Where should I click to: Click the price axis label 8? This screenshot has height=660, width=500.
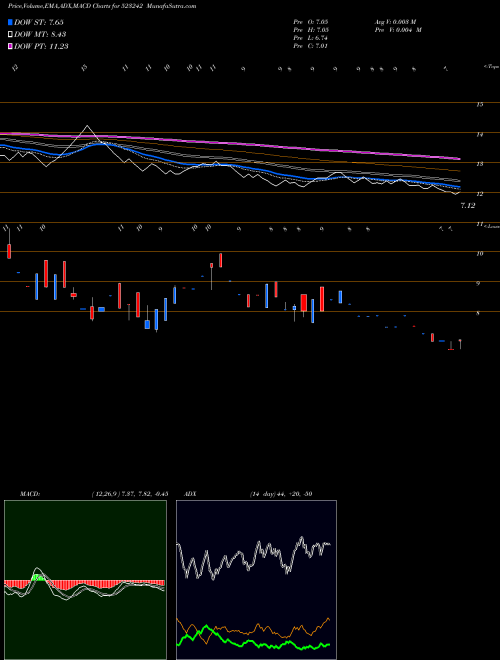[x=478, y=314]
